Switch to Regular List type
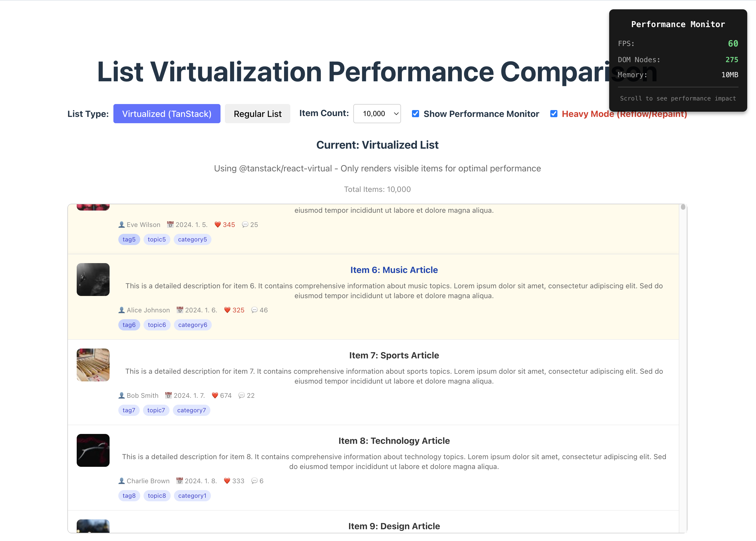This screenshot has width=756, height=541. [x=257, y=114]
